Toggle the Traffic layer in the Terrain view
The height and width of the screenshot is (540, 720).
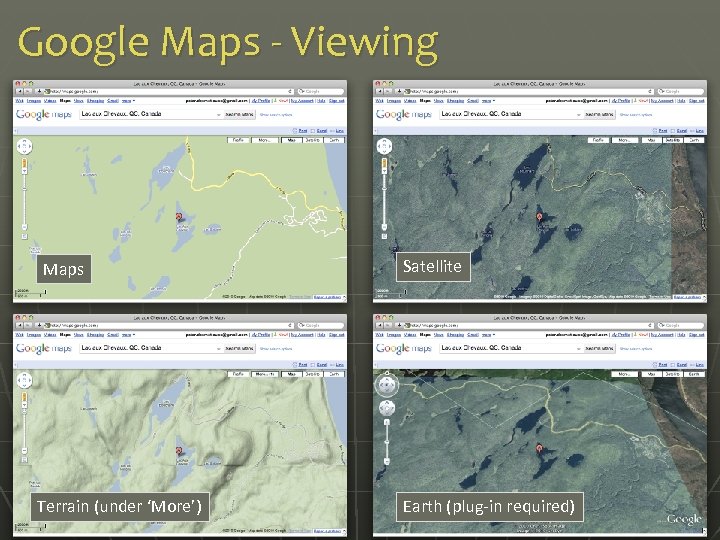[238, 374]
